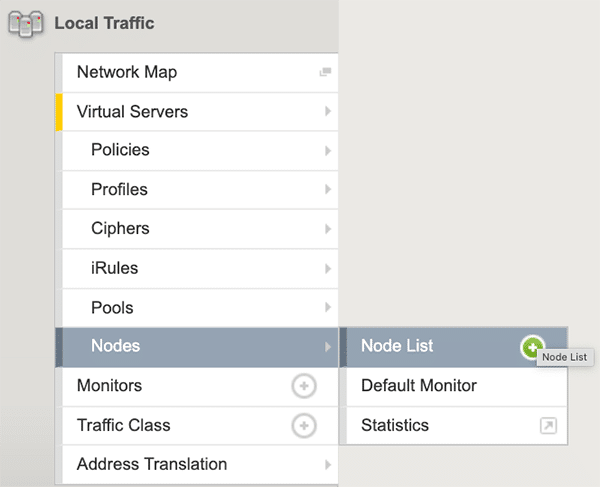Open the Network Map menu item
This screenshot has width=600, height=487.
pos(127,73)
